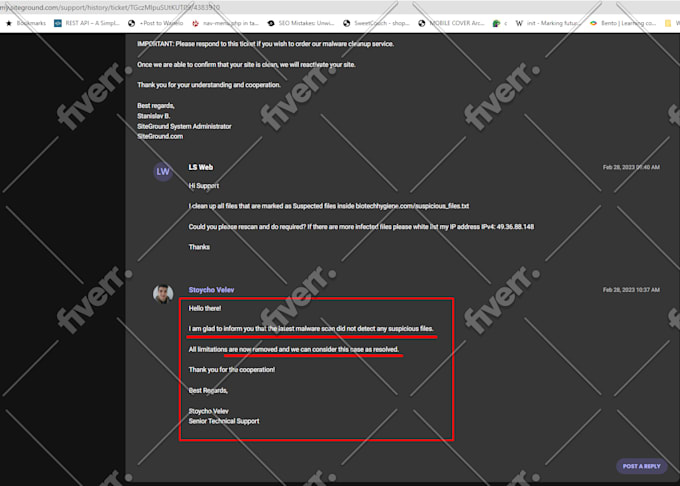Click the browser address bar URL
This screenshot has width=680, height=486.
click(110, 7)
